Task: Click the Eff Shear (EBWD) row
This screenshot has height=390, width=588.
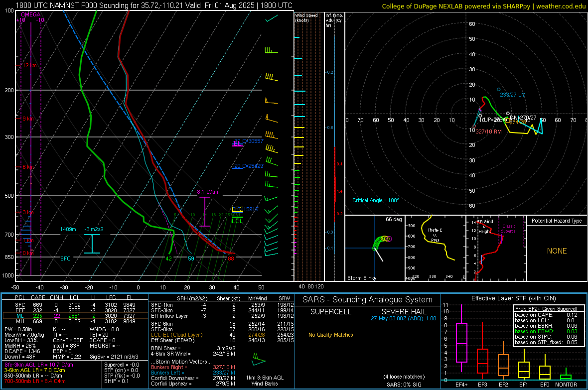Action: pyautogui.click(x=222, y=340)
